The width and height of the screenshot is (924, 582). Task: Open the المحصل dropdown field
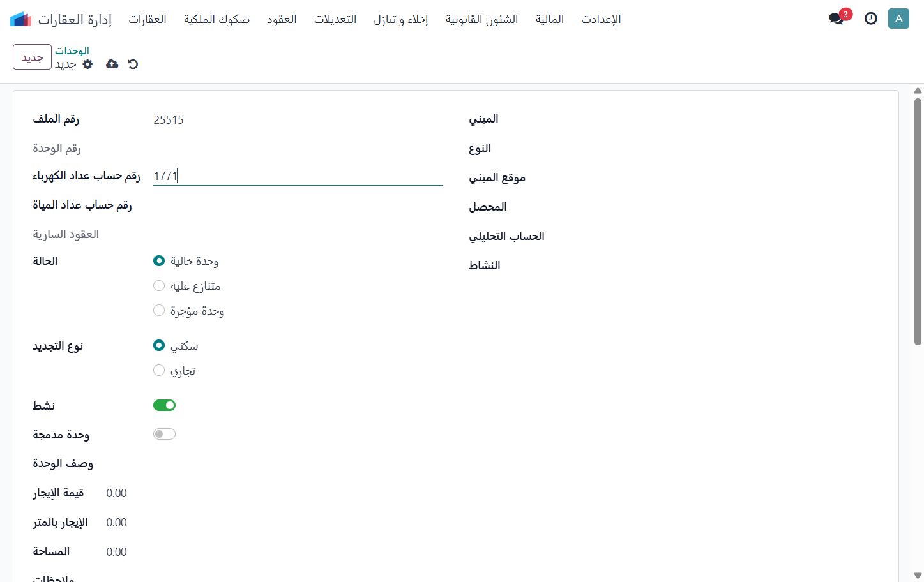734,207
